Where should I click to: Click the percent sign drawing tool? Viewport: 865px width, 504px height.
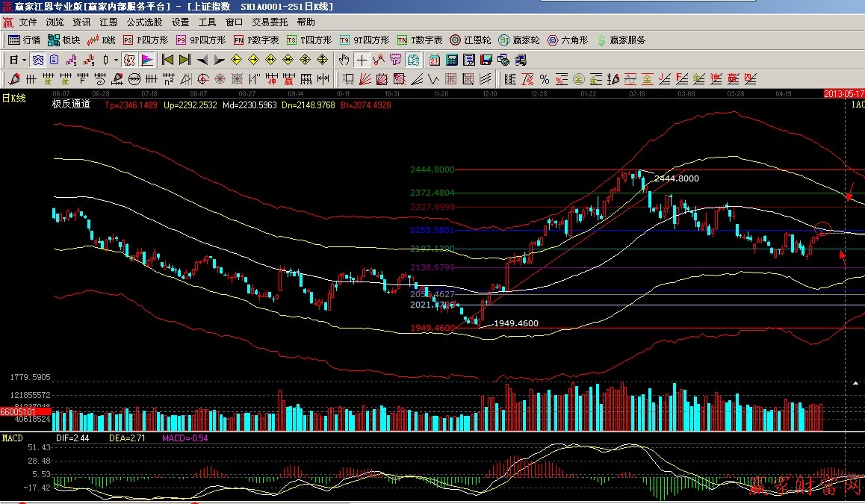(x=545, y=79)
